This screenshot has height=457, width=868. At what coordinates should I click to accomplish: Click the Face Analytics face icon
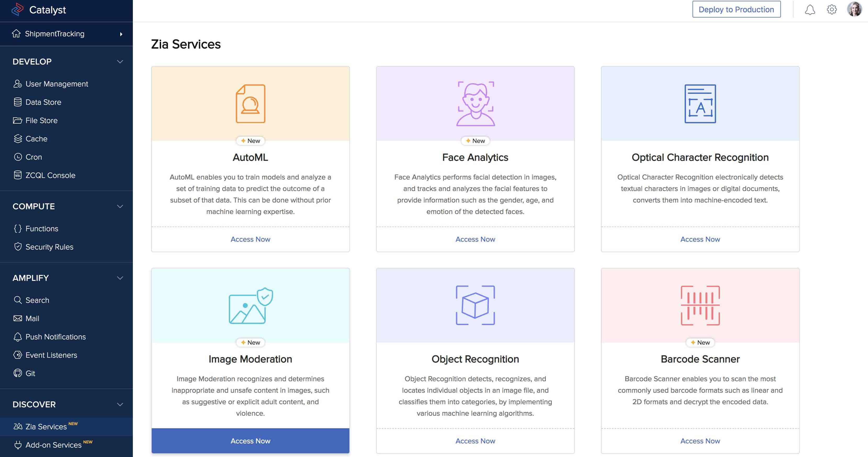[x=475, y=103]
